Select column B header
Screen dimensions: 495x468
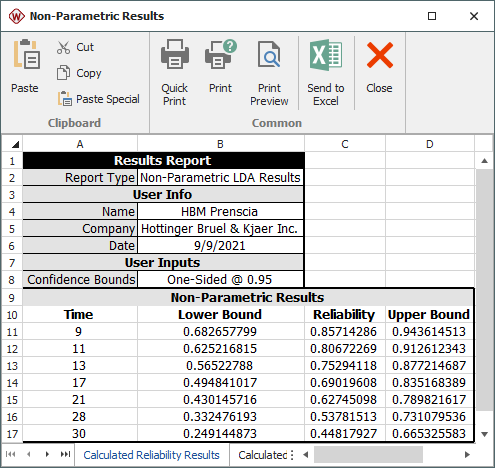point(221,144)
